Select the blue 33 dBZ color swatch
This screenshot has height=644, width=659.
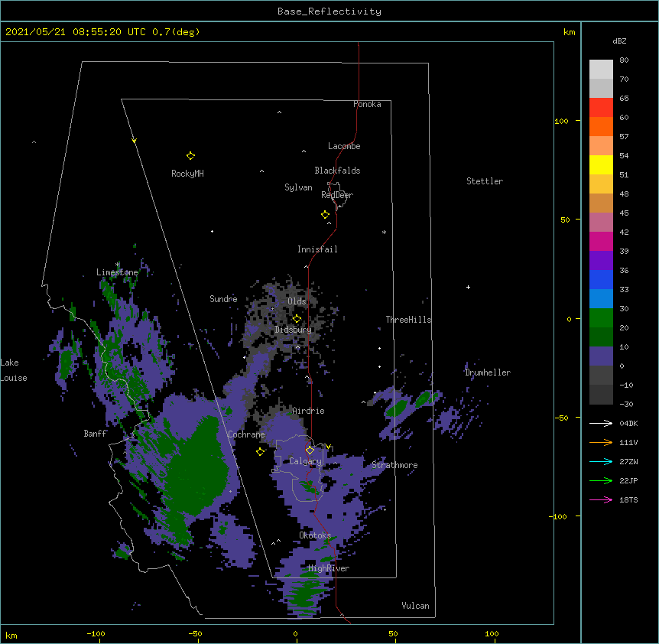click(601, 279)
